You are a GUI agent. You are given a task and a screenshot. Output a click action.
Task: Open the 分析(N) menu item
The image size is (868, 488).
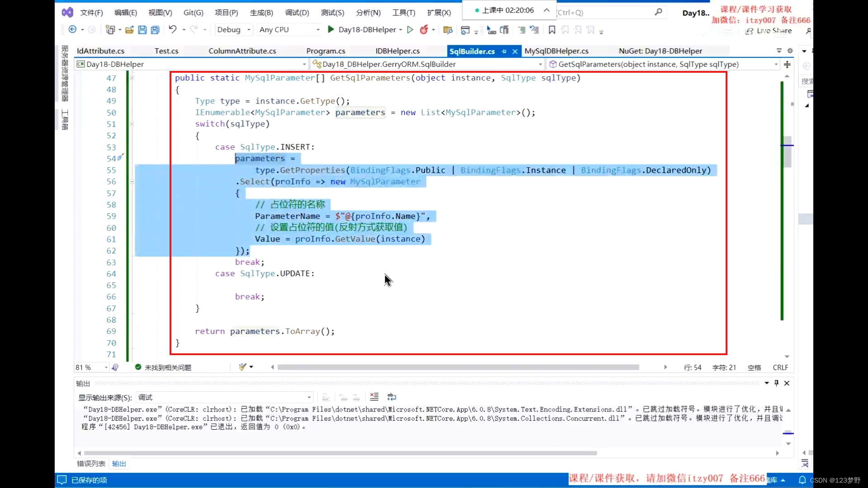368,12
